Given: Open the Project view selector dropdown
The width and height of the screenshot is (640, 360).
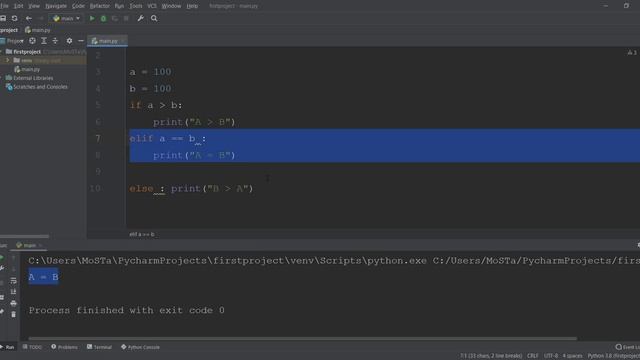Looking at the screenshot, I should pyautogui.click(x=12, y=41).
